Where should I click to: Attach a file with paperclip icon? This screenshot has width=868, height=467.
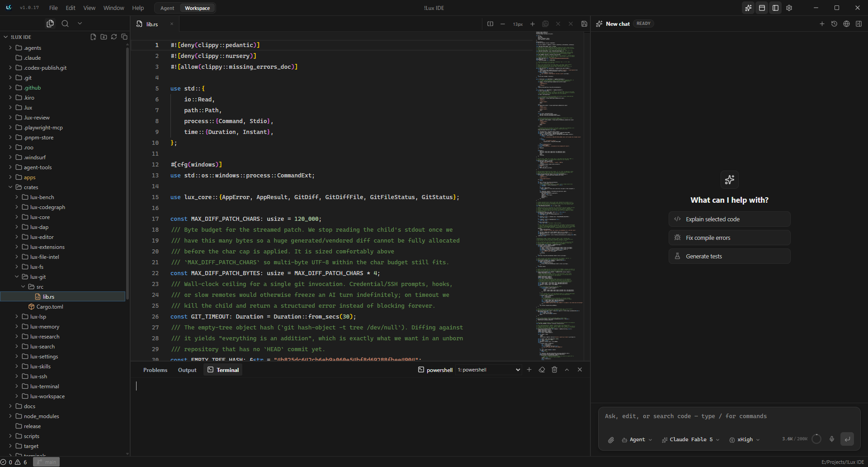[x=611, y=440]
